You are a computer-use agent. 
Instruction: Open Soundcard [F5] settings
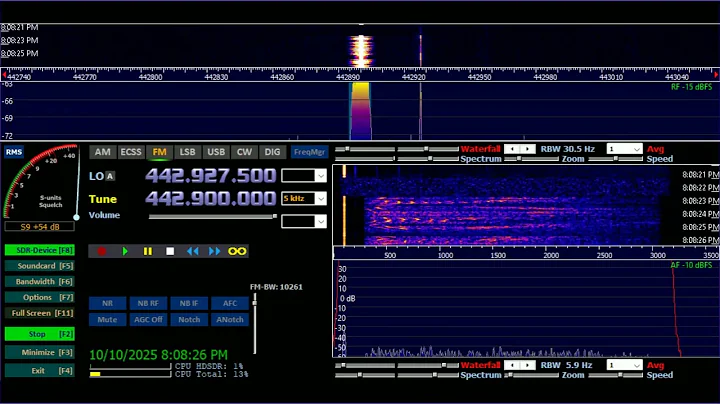tap(39, 266)
